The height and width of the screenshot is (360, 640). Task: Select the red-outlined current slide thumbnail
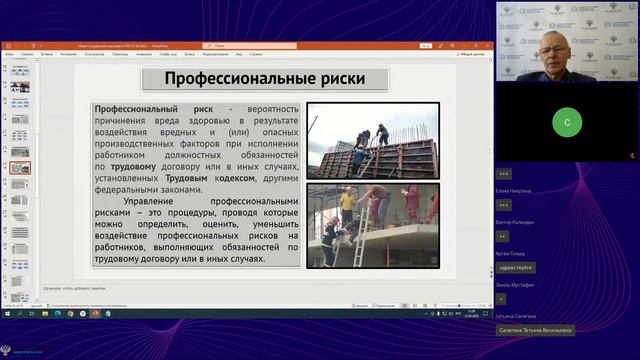tap(20, 168)
